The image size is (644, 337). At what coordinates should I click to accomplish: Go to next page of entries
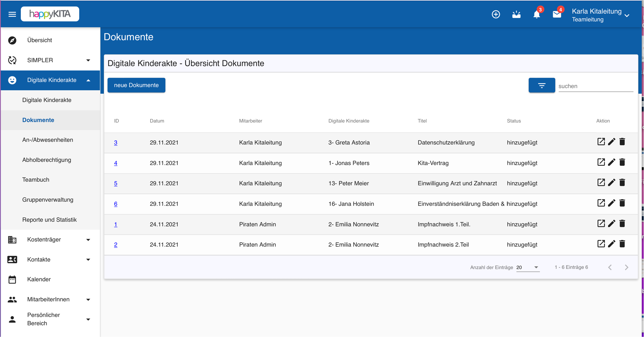click(626, 268)
